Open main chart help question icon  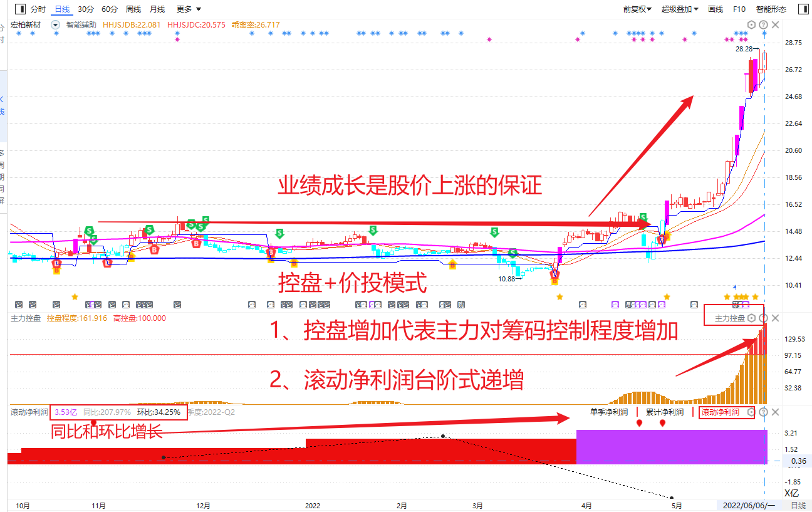click(763, 25)
